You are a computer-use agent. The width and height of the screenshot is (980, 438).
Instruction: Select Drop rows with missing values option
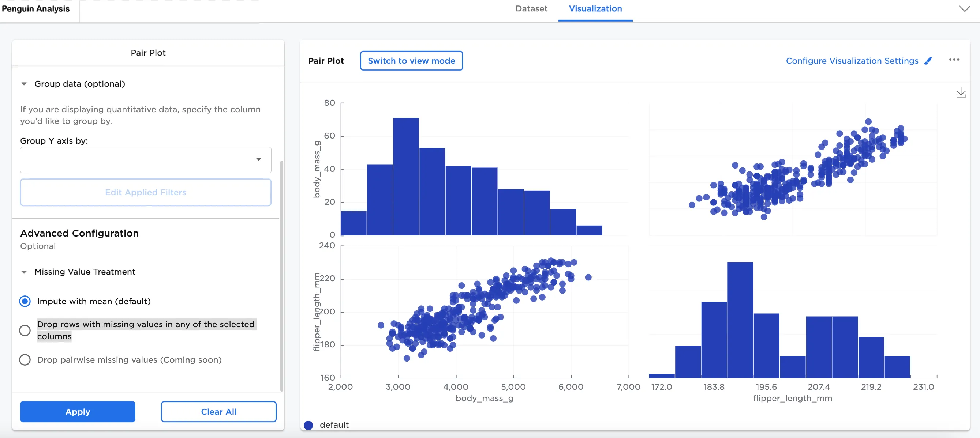(x=25, y=330)
